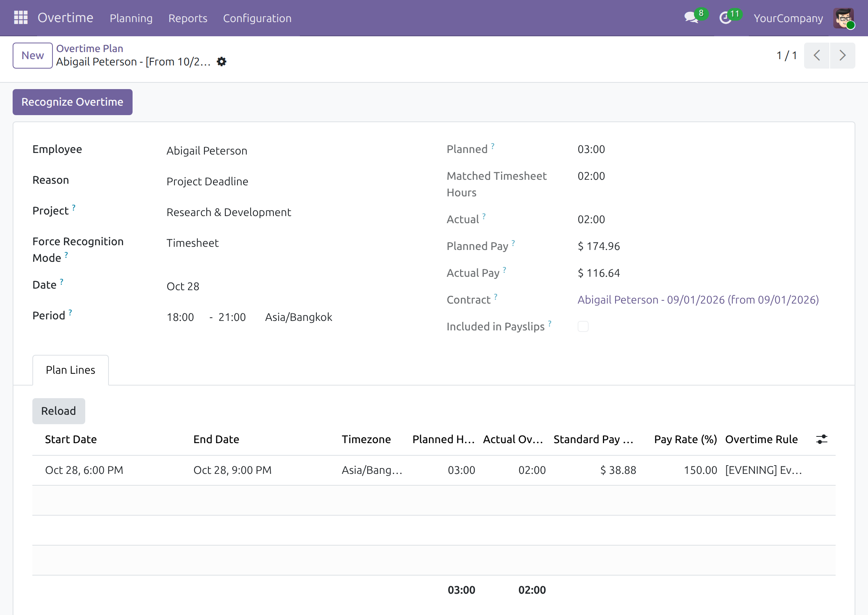The image size is (868, 615).
Task: Click the Employee field Abigail Peterson
Action: tap(207, 151)
